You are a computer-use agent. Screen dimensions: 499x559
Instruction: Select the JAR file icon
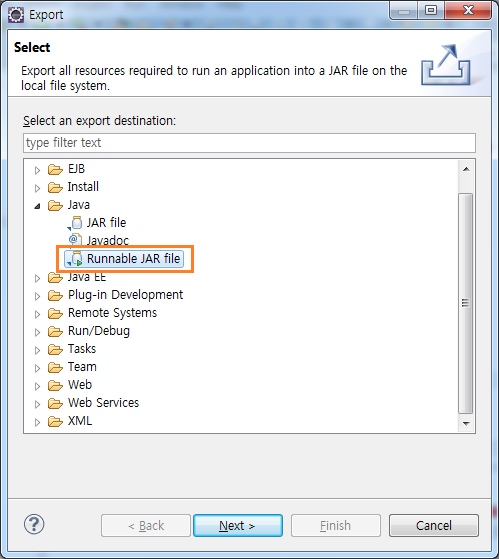pos(75,223)
